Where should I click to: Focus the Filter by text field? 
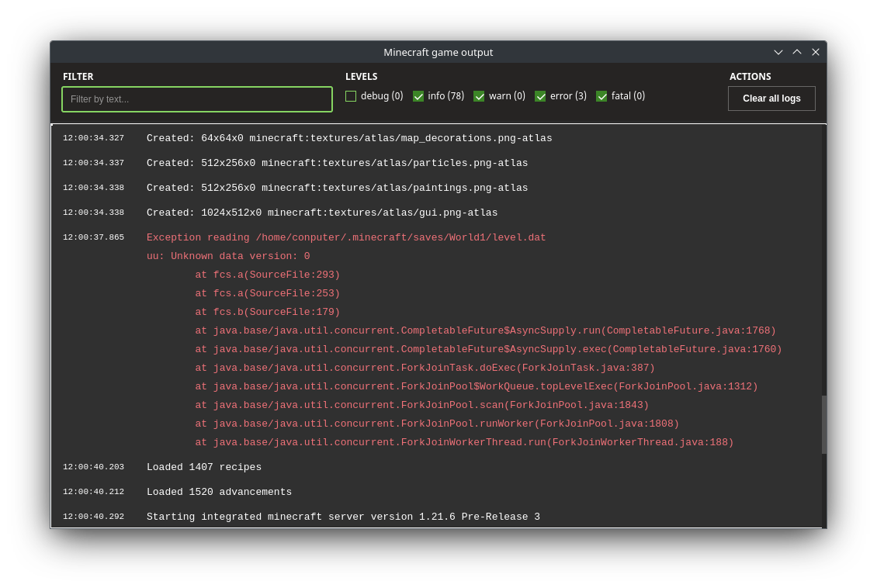click(197, 99)
